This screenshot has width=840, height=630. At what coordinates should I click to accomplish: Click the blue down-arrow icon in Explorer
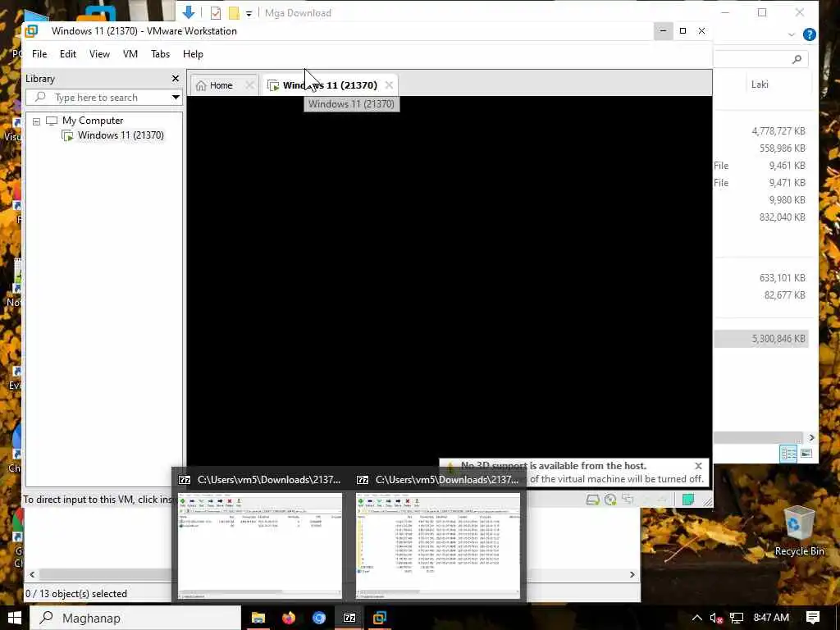click(x=188, y=12)
